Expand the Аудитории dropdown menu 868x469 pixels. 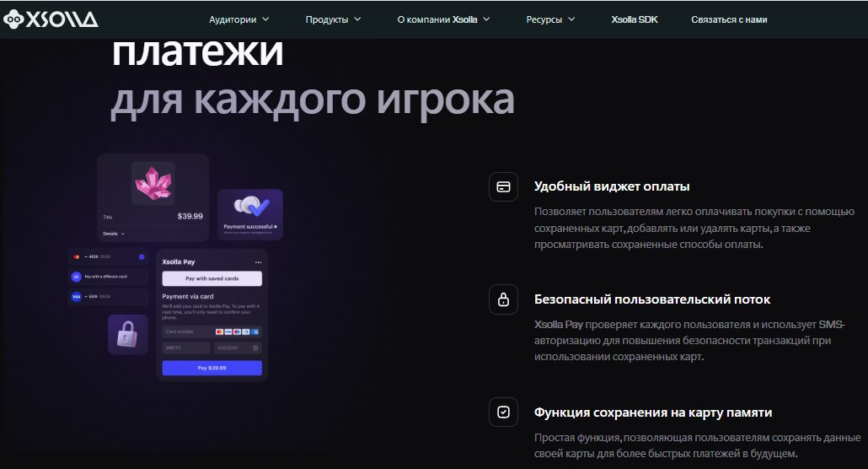239,19
